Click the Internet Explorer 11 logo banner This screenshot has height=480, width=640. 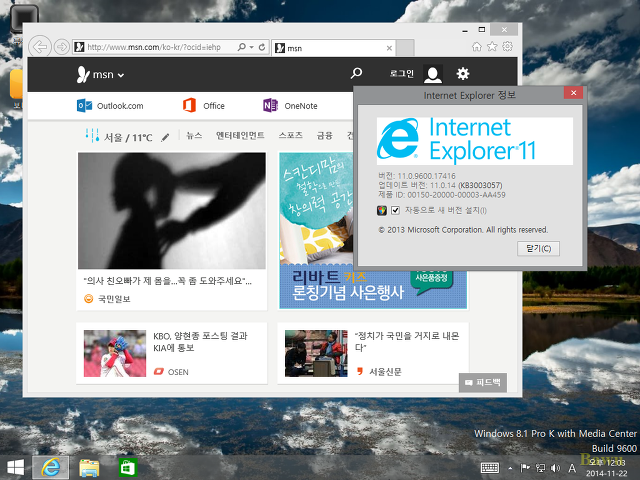(475, 141)
